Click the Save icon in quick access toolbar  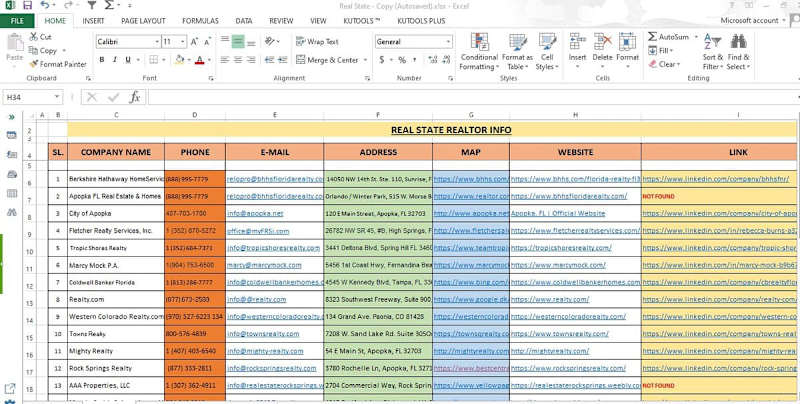pos(28,6)
